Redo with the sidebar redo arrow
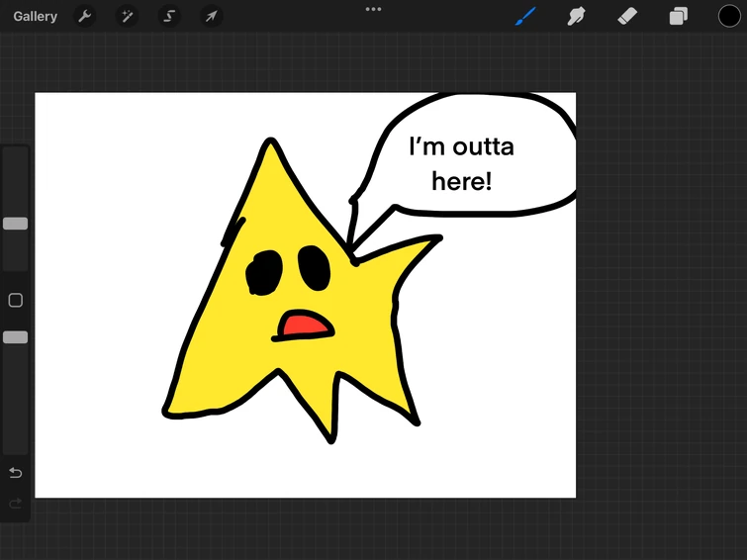The height and width of the screenshot is (560, 747). tap(15, 504)
